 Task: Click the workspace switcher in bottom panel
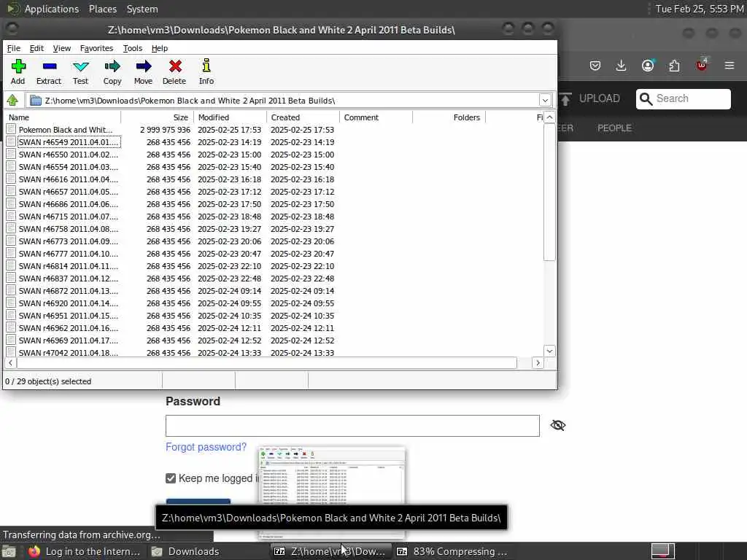click(x=663, y=551)
